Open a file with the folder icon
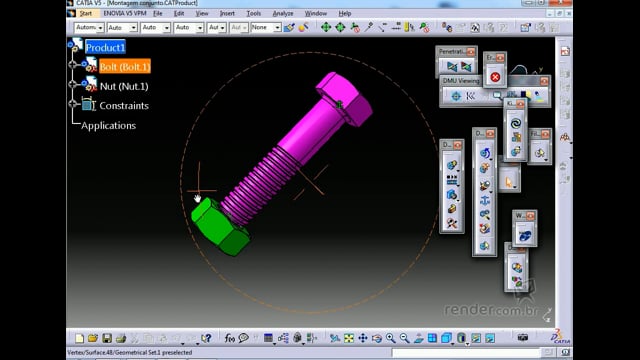The width and height of the screenshot is (640, 360). point(93,338)
